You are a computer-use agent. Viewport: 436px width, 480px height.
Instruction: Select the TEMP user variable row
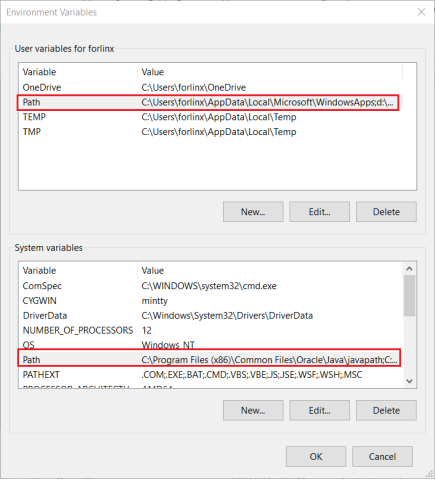pyautogui.click(x=210, y=117)
